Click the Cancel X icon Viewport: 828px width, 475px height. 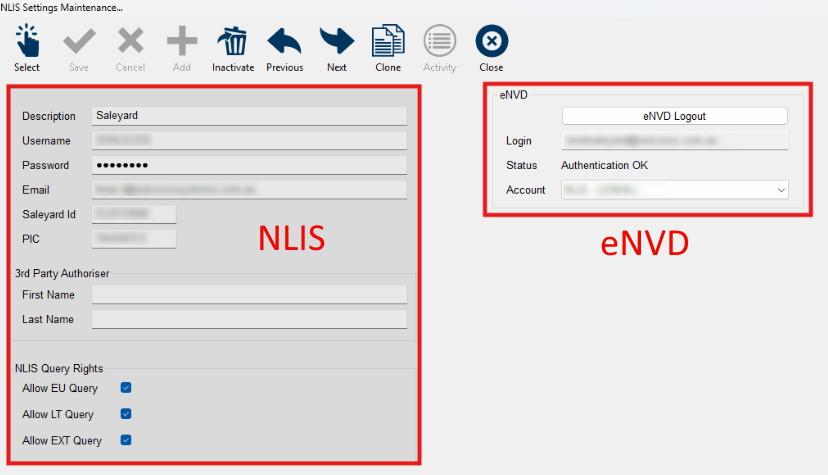click(130, 42)
